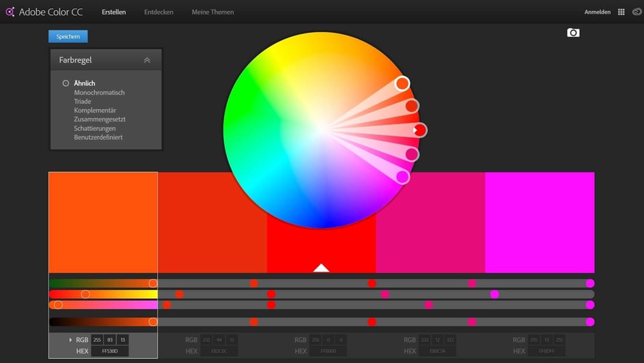
Task: Open the apps grid icon in header
Action: (621, 12)
